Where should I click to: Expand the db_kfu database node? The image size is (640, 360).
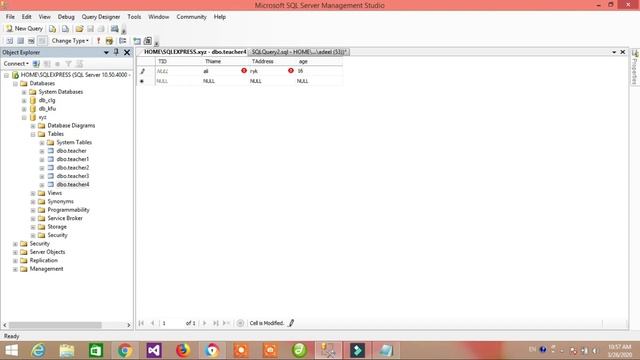[24, 109]
